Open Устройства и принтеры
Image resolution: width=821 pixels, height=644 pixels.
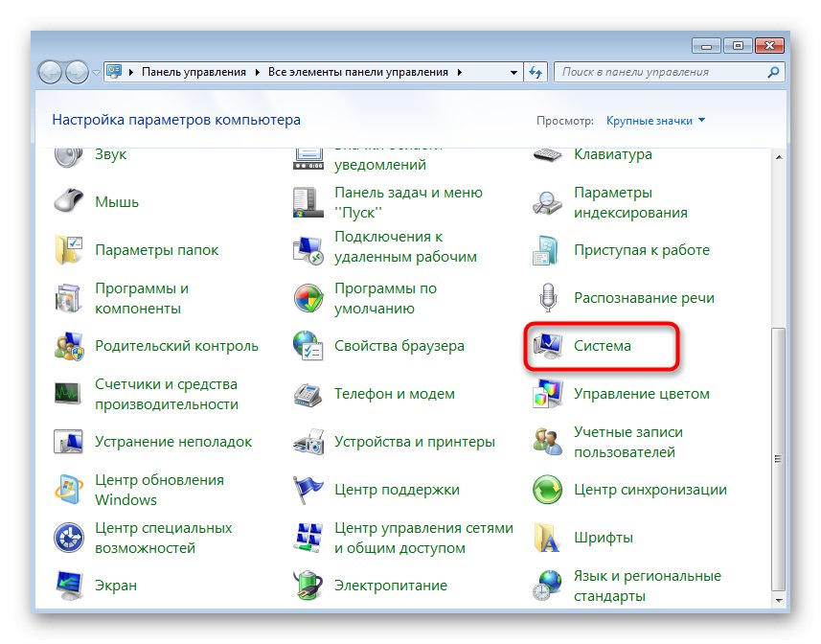[x=416, y=442]
